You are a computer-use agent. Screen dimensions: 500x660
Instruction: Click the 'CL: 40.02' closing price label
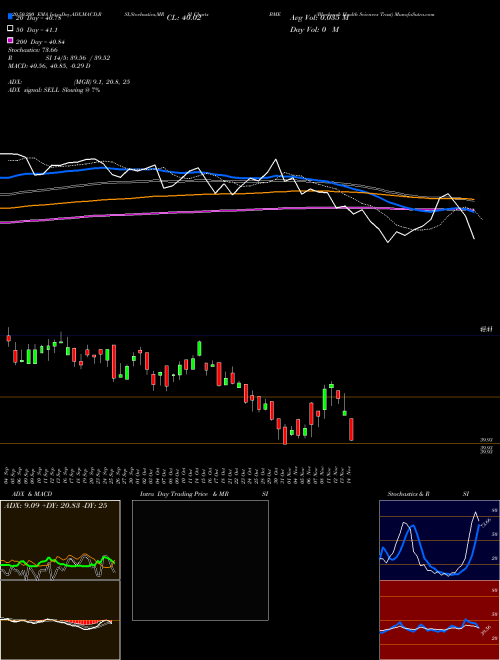[184, 18]
